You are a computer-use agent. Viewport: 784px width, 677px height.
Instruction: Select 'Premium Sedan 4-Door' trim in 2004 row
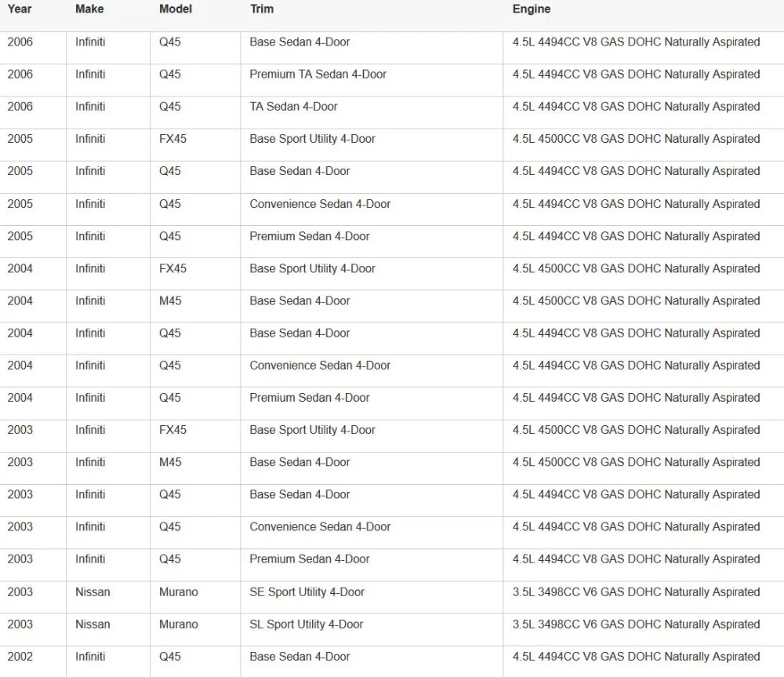[310, 397]
